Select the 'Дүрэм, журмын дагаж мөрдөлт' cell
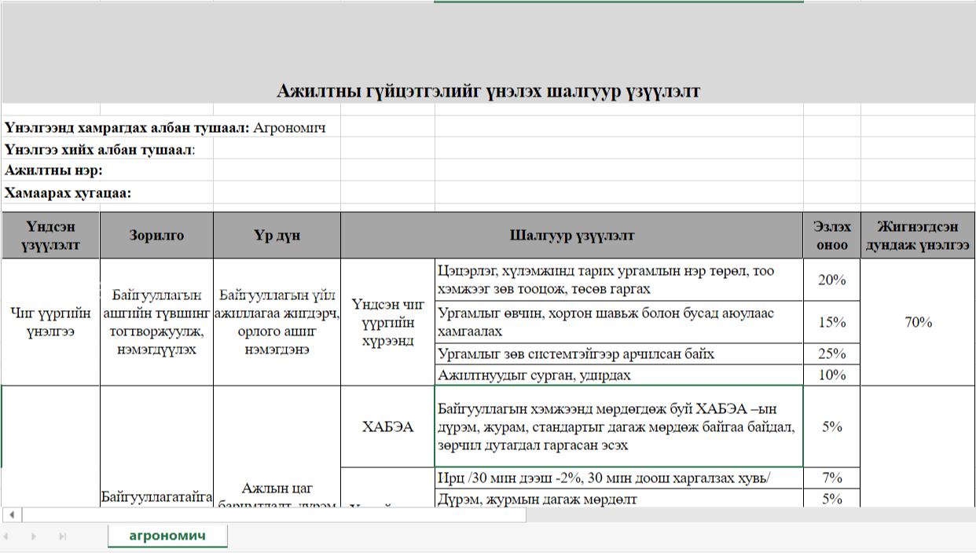The width and height of the screenshot is (976, 560). [618, 498]
